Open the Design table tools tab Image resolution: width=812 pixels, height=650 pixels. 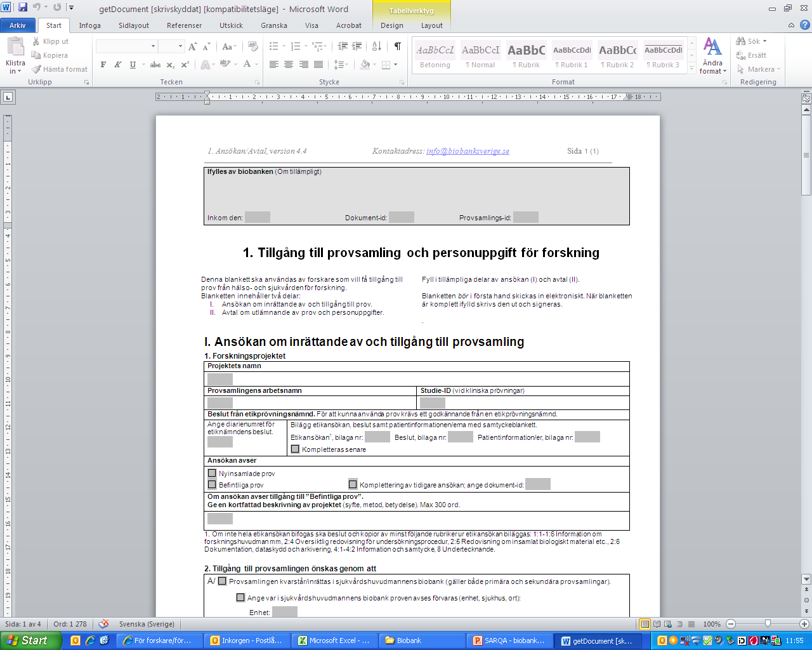point(392,25)
